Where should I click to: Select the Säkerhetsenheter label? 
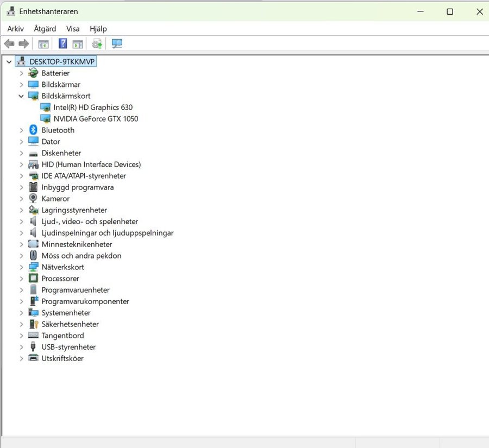(70, 324)
